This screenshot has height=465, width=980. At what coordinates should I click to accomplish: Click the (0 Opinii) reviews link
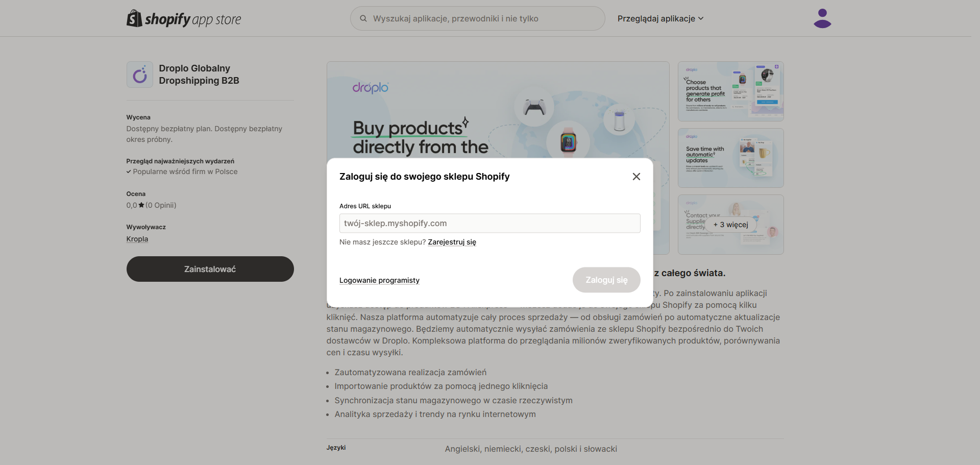[161, 205]
